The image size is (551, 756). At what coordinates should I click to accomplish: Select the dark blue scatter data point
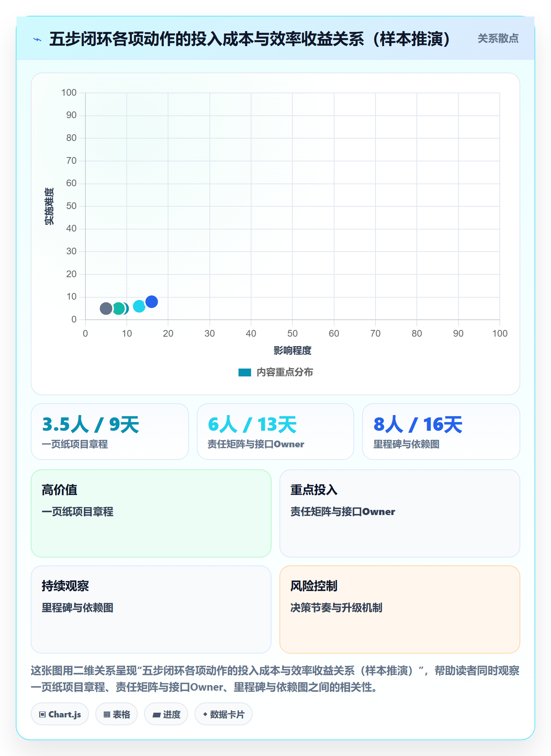[152, 302]
